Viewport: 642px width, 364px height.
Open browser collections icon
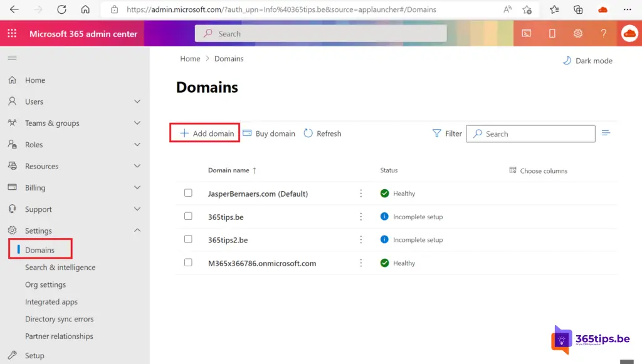click(x=578, y=9)
